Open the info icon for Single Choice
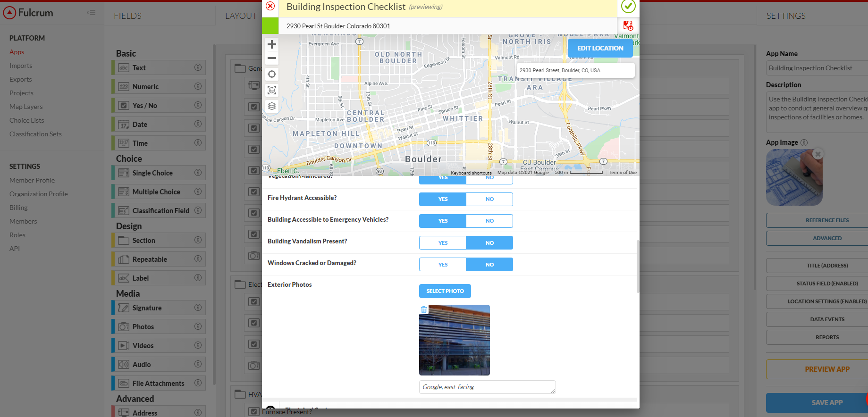The height and width of the screenshot is (417, 868). tap(198, 173)
